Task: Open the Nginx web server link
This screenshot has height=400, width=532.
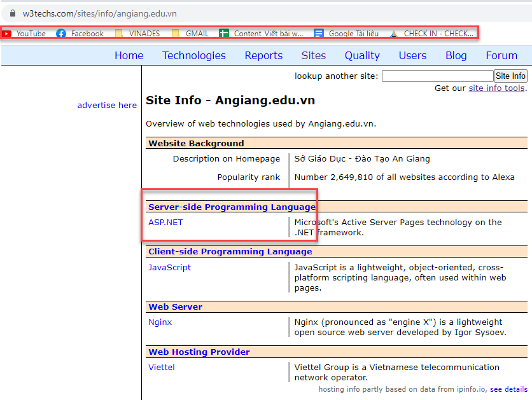Action: [160, 322]
